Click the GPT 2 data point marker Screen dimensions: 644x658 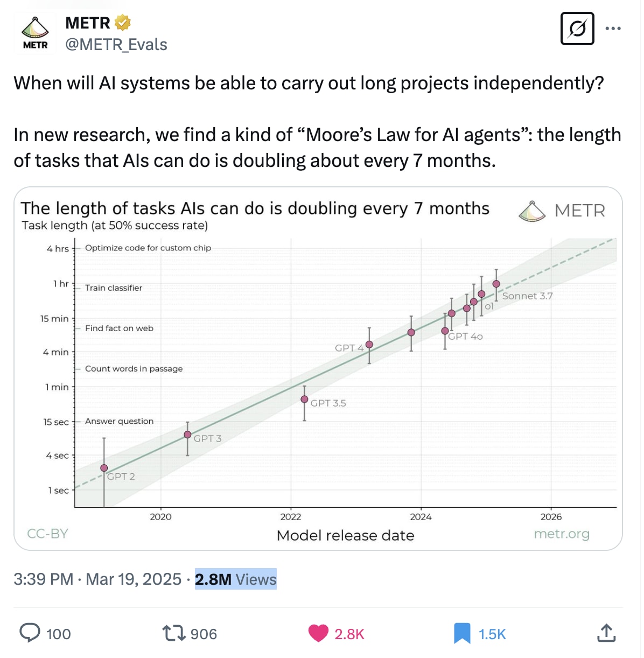(104, 468)
